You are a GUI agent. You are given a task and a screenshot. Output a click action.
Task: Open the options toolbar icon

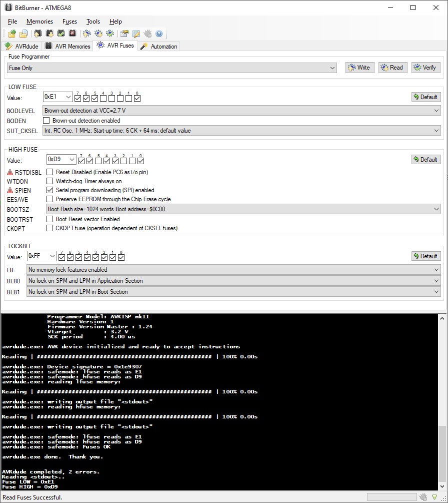124,34
